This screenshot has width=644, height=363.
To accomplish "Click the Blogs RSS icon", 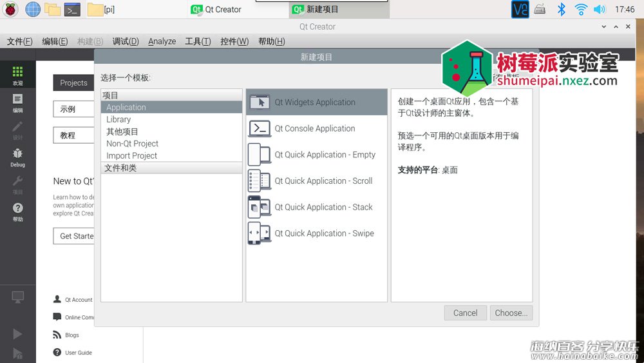I will point(57,335).
